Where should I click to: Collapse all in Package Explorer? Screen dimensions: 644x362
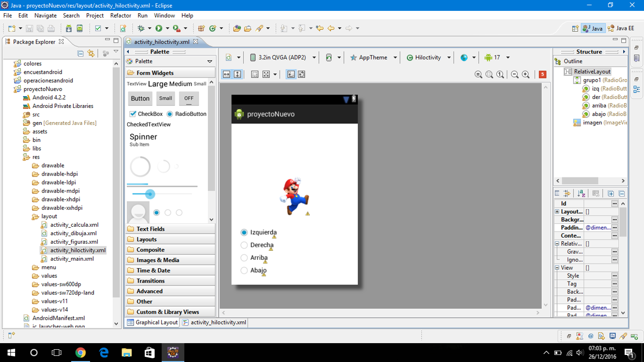click(x=80, y=53)
